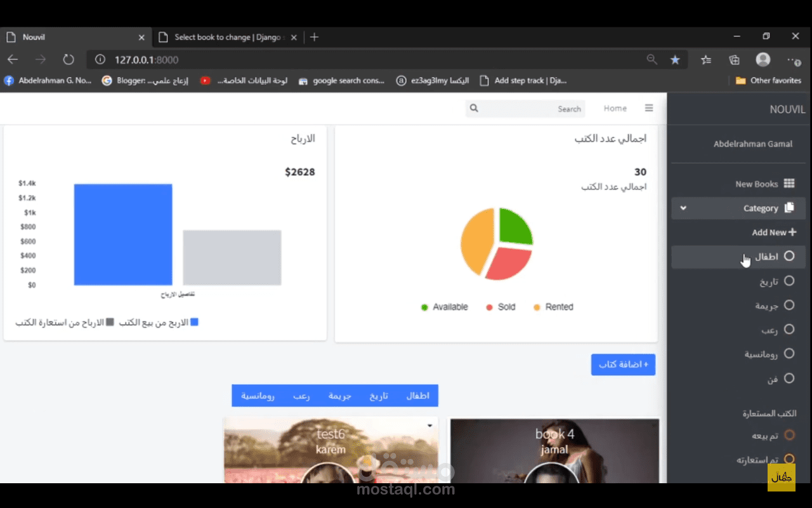812x508 pixels.
Task: Select تاريخ category in sidebar
Action: pos(739,281)
